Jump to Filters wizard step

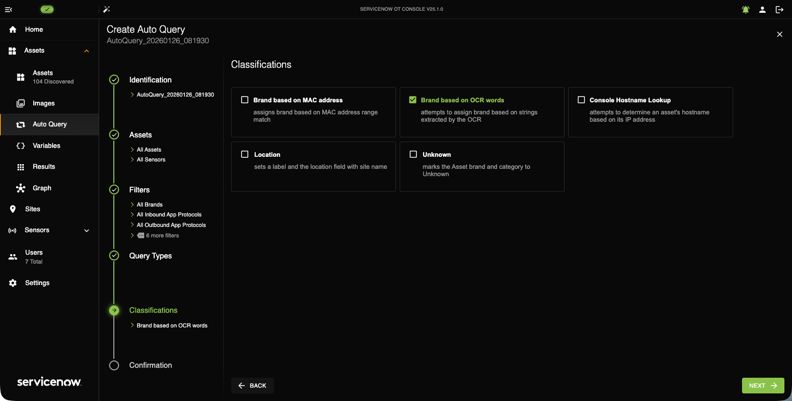tap(139, 190)
